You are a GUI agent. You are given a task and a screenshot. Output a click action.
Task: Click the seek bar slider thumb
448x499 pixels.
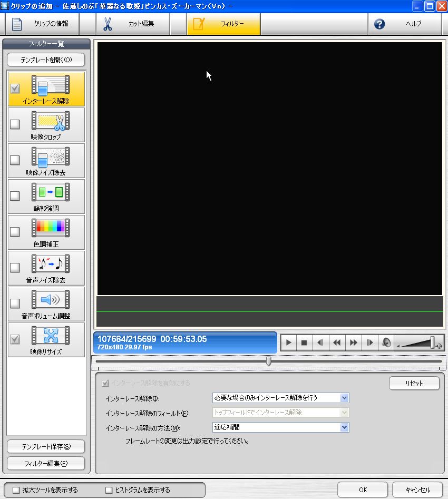(269, 361)
